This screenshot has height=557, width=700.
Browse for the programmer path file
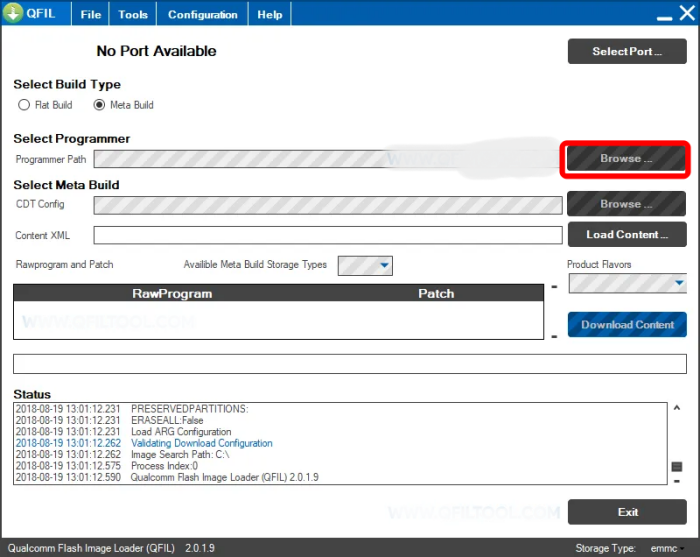626,158
